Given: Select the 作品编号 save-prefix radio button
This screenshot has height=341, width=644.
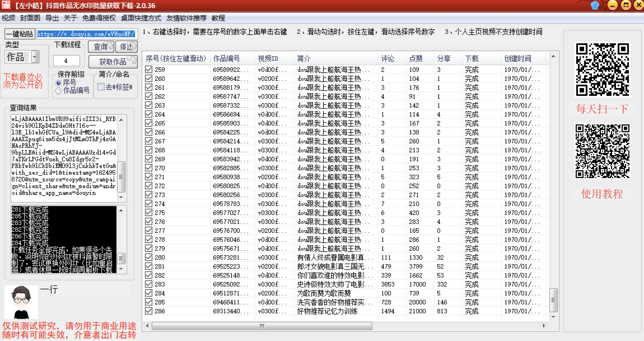Looking at the screenshot, I should pos(59,90).
